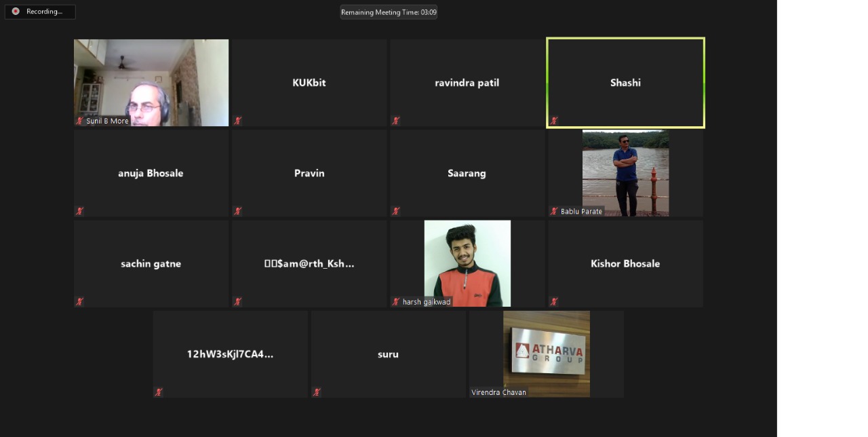Select Virendra Chavan's Atharva Group tile
Screen dimensions: 868x437
click(x=547, y=354)
